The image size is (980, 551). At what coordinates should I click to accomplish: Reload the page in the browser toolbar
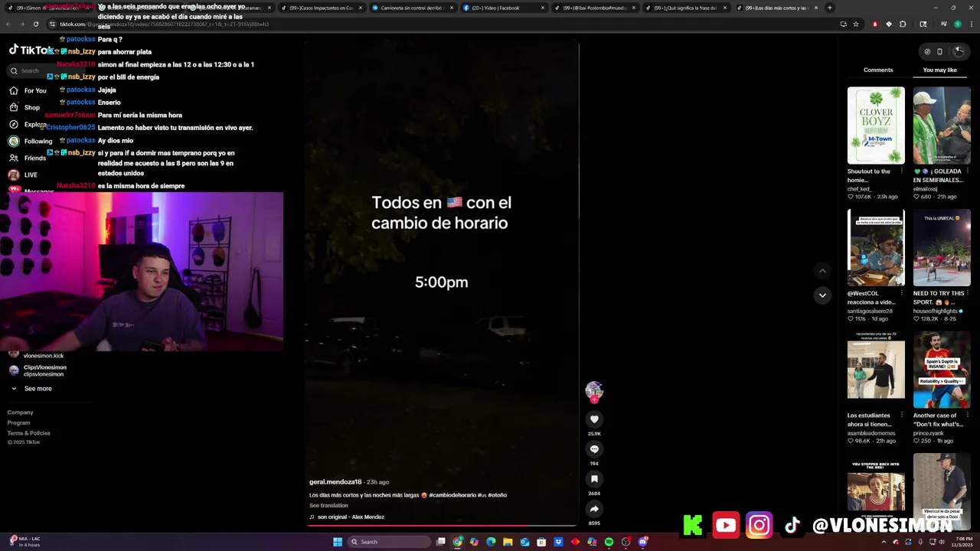[35, 24]
